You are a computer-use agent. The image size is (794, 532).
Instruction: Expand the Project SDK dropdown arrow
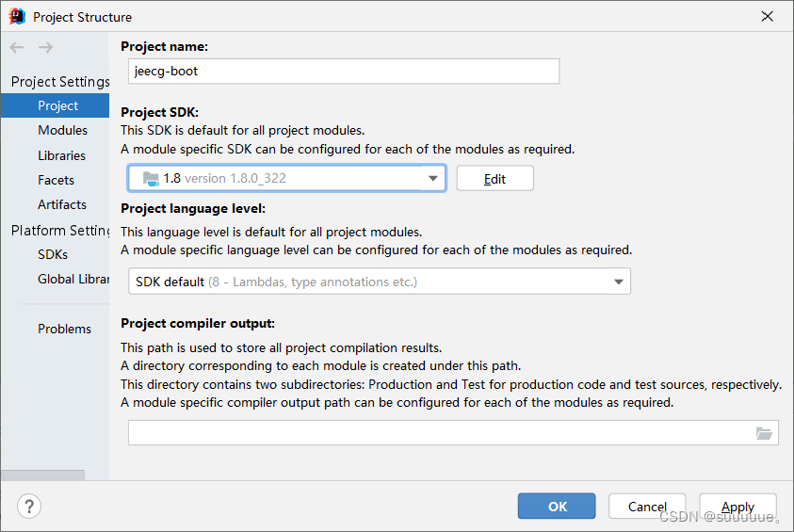point(433,178)
